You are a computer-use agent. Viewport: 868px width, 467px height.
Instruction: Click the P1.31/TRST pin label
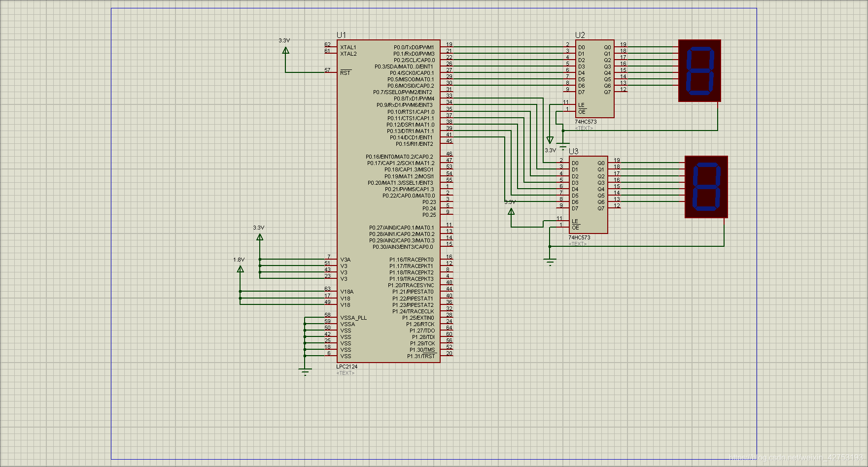(421, 356)
